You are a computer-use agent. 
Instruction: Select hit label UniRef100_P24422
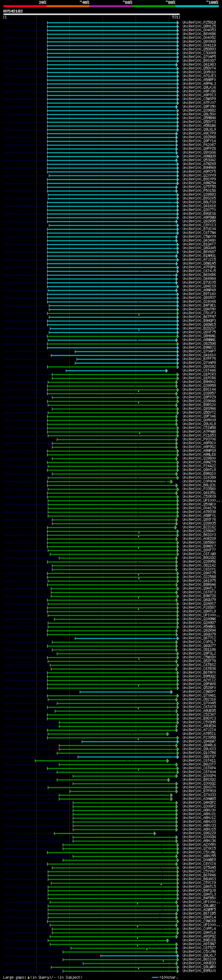click(x=199, y=466)
